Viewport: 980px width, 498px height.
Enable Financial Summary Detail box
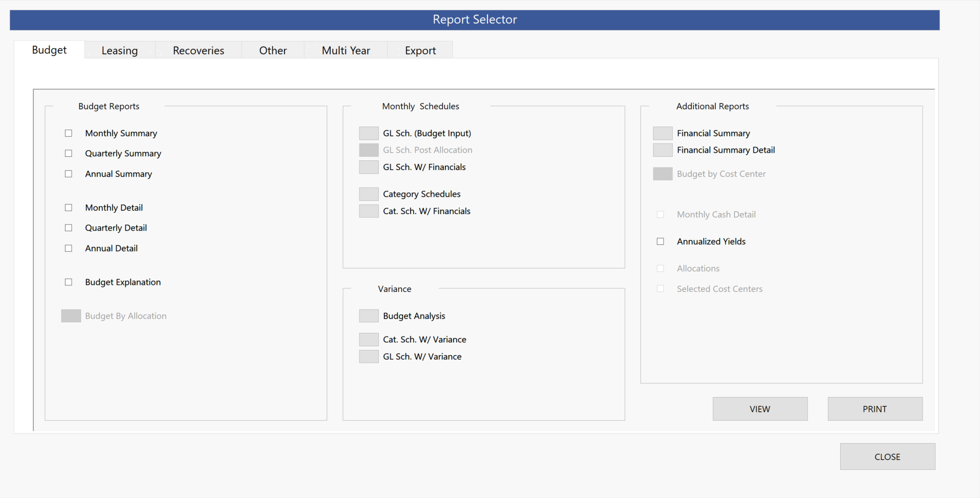pyautogui.click(x=663, y=150)
